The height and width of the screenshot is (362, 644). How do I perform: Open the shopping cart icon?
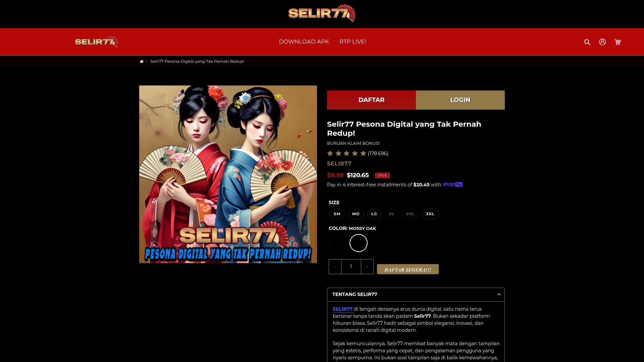618,42
